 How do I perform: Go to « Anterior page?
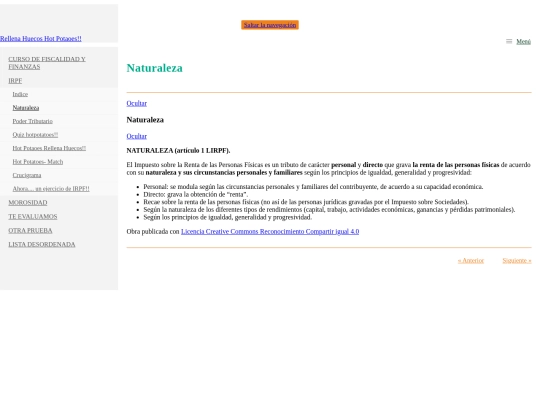tap(471, 261)
